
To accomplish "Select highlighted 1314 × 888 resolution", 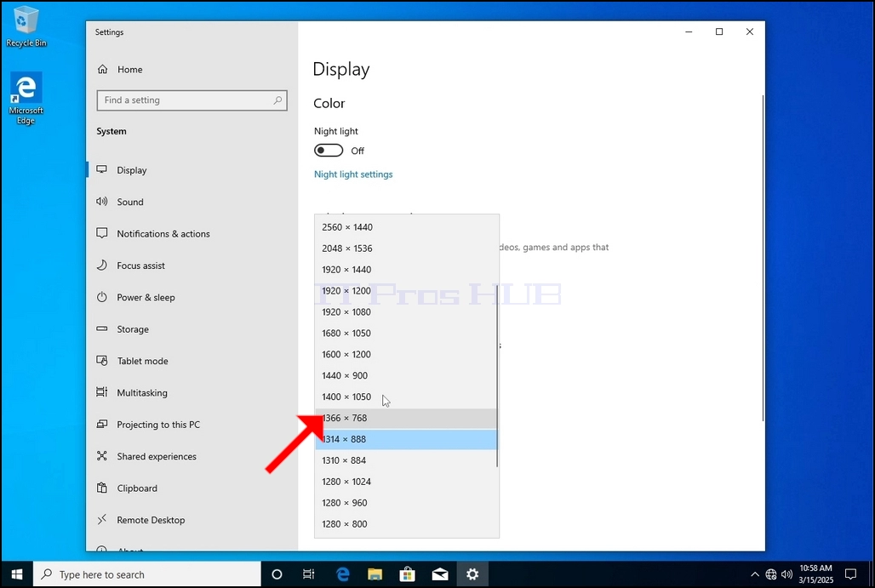I will tap(406, 439).
